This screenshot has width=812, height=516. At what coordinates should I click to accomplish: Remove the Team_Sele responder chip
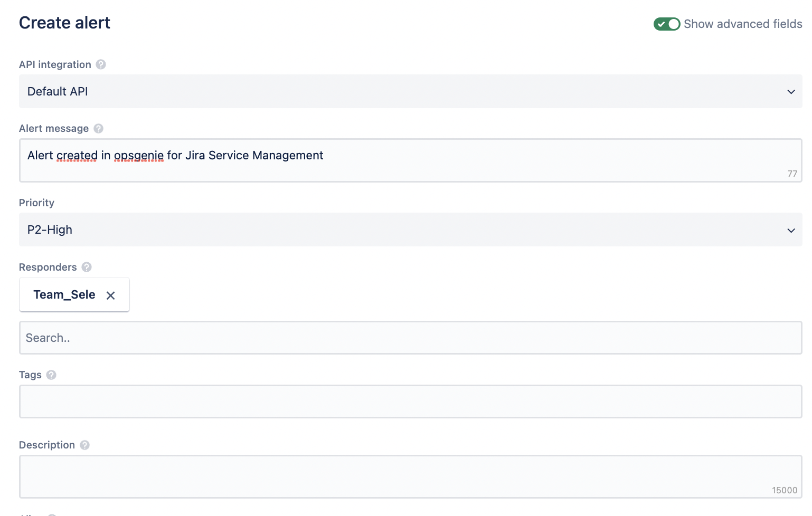click(110, 295)
